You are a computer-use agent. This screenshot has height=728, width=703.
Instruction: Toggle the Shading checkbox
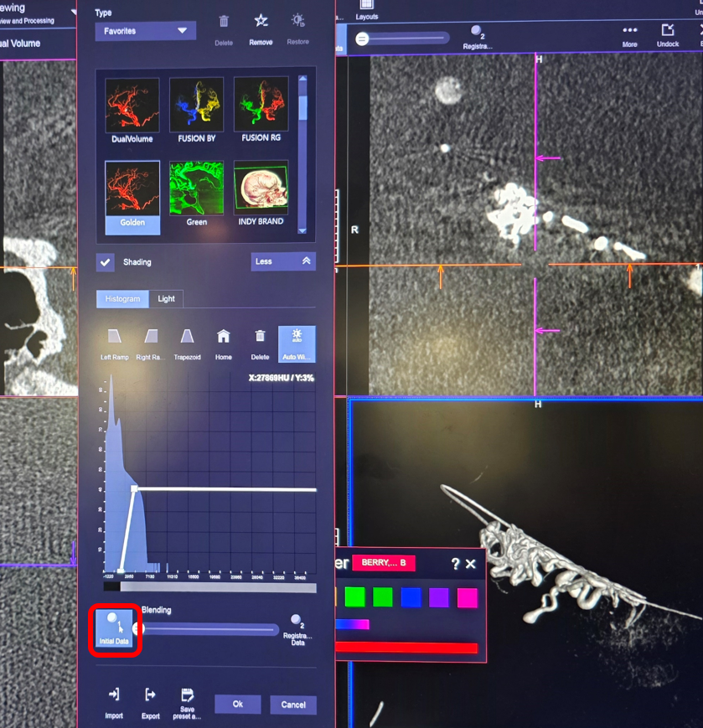tap(106, 262)
